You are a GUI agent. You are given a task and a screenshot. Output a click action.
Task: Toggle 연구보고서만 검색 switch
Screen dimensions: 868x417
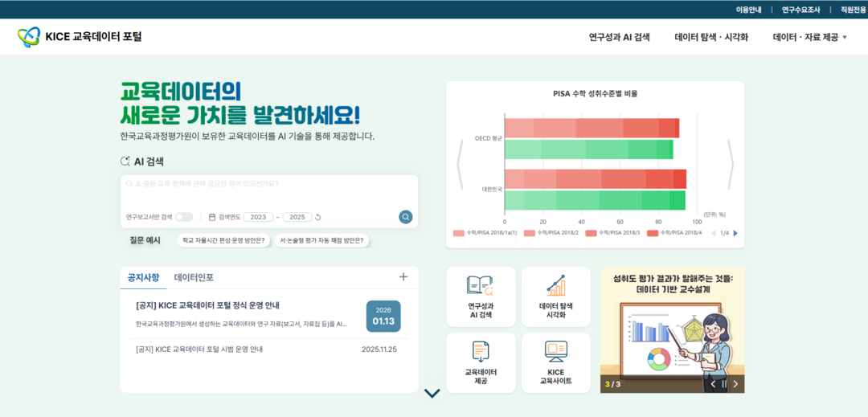(x=184, y=217)
